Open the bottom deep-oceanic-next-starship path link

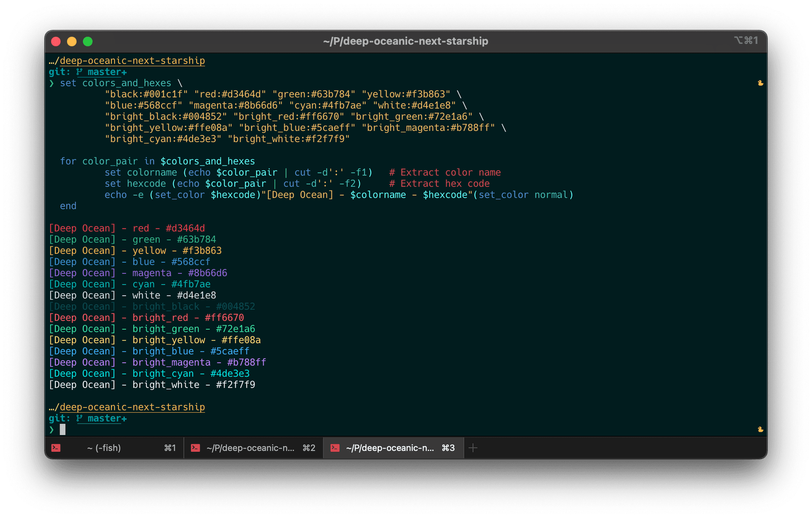pos(132,407)
